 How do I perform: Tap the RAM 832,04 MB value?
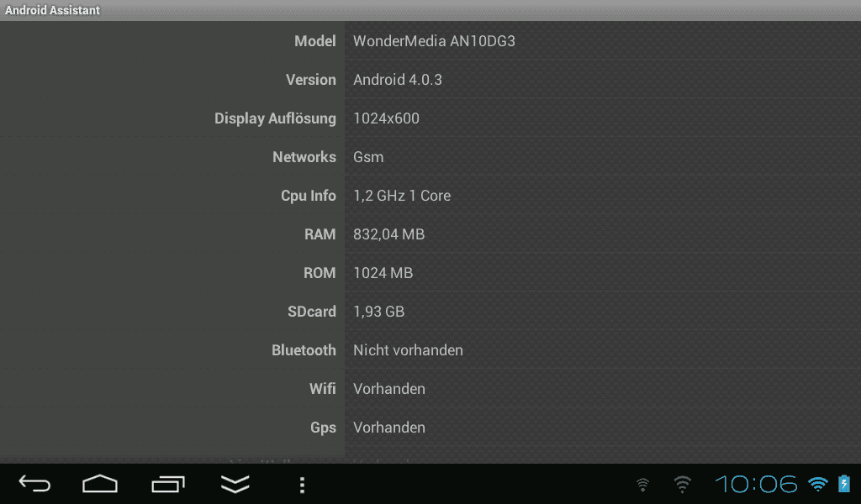[x=388, y=234]
